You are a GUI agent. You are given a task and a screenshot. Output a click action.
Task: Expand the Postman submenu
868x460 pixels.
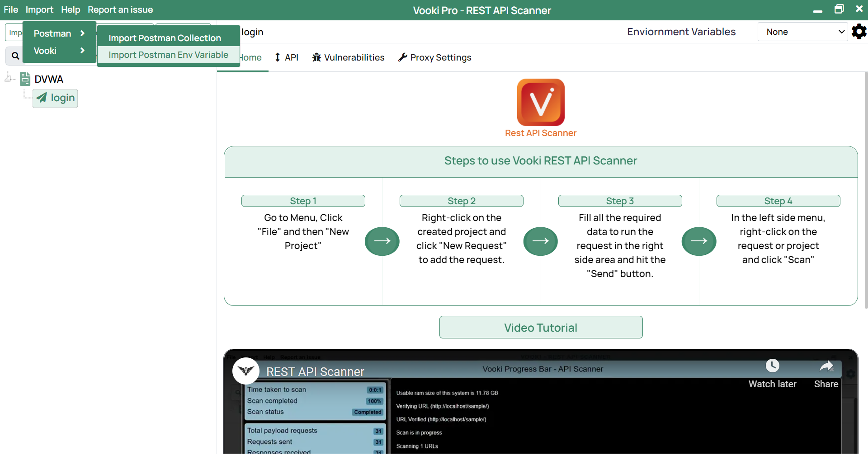pyautogui.click(x=59, y=33)
